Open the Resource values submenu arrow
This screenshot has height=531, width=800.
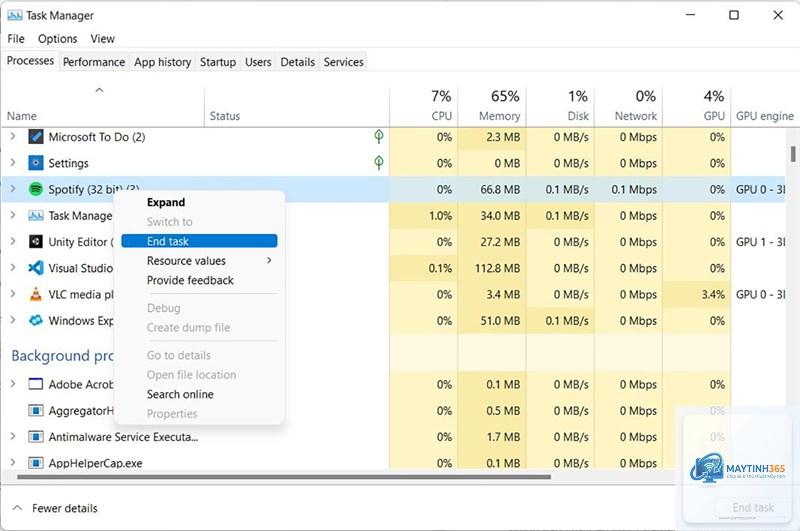click(x=269, y=261)
